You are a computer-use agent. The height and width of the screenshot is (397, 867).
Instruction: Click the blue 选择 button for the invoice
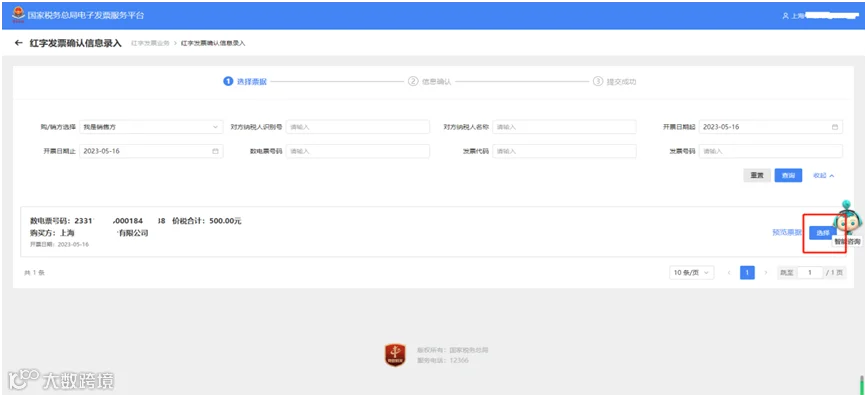click(x=823, y=233)
